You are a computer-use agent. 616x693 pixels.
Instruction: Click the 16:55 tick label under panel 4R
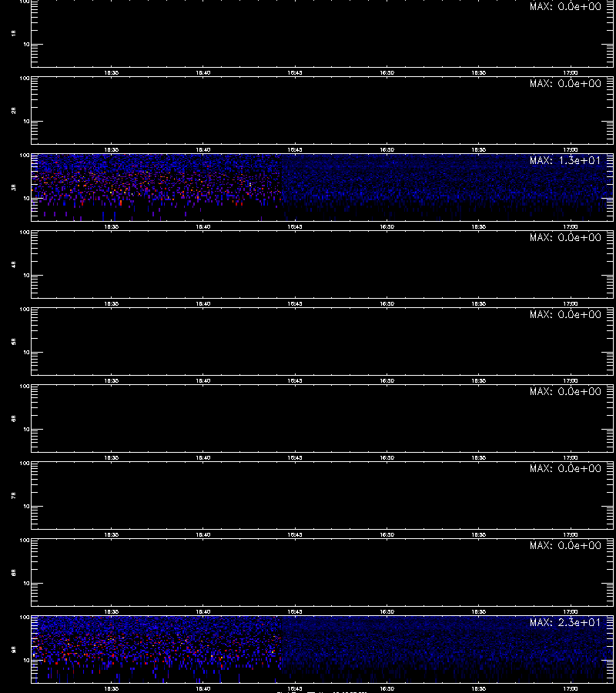tap(479, 303)
